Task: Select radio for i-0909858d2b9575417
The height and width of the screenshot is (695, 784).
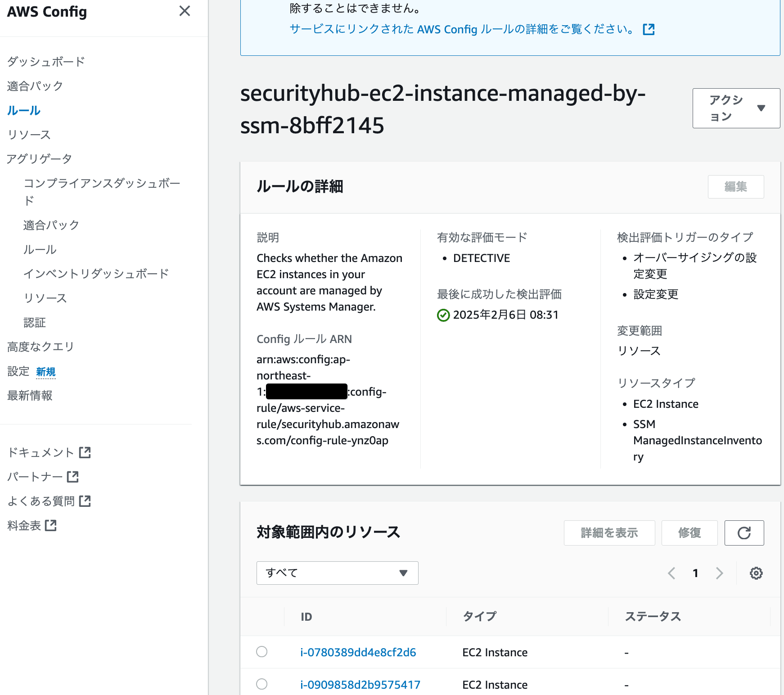Action: click(x=262, y=684)
